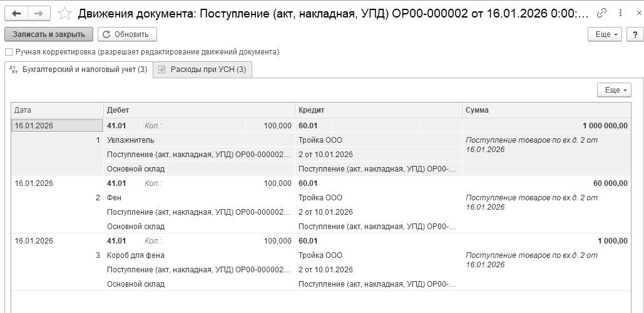Click the get link chain icon
Screen dimensions: 644x313
click(x=602, y=13)
